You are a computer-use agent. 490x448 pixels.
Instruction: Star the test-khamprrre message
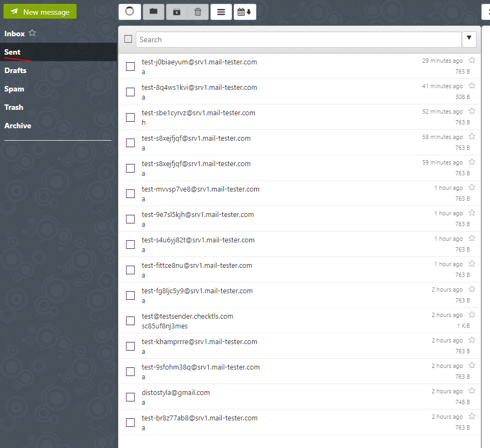point(472,340)
